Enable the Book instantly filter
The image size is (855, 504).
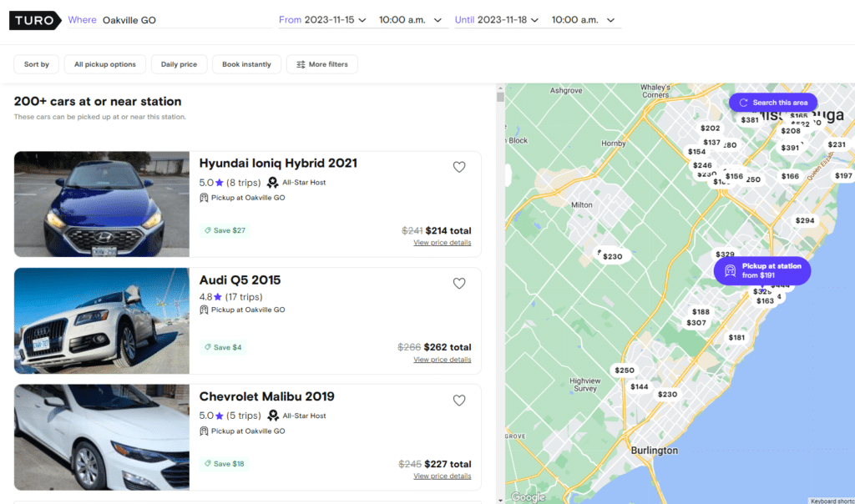click(x=246, y=63)
